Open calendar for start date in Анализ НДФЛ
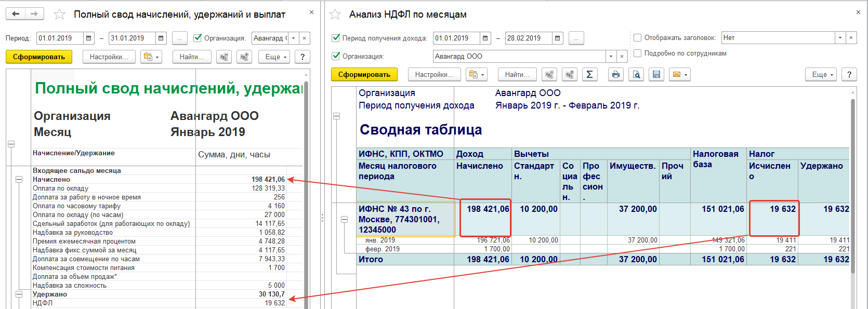The width and height of the screenshot is (868, 309). point(485,38)
